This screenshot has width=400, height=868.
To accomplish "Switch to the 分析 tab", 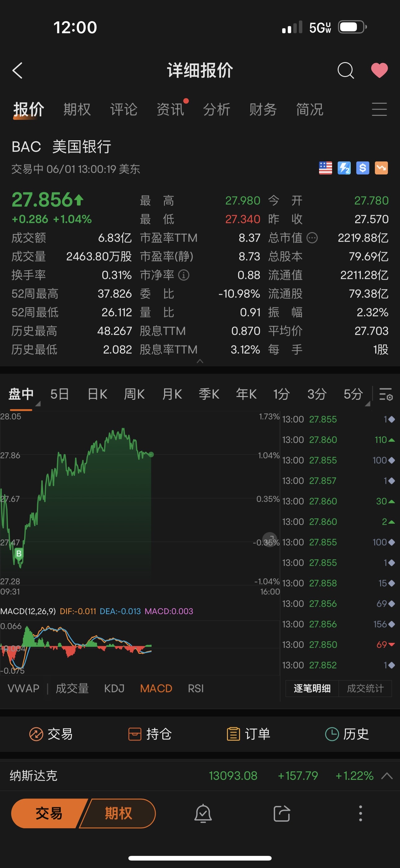I will (216, 110).
